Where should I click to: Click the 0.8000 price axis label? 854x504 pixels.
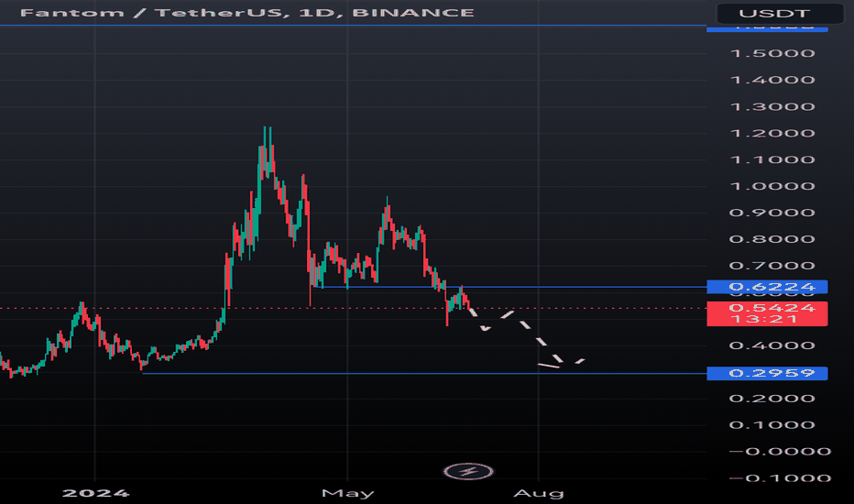772,239
